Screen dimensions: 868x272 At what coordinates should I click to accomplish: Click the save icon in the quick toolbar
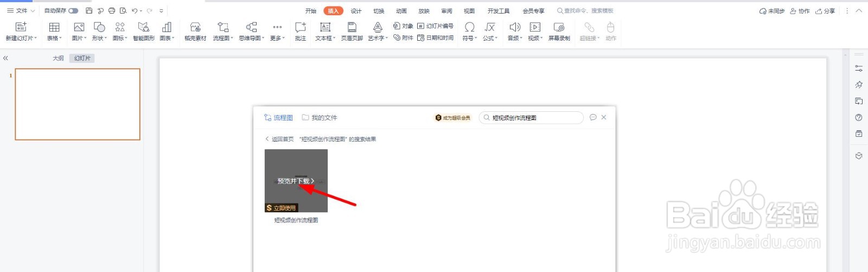89,10
